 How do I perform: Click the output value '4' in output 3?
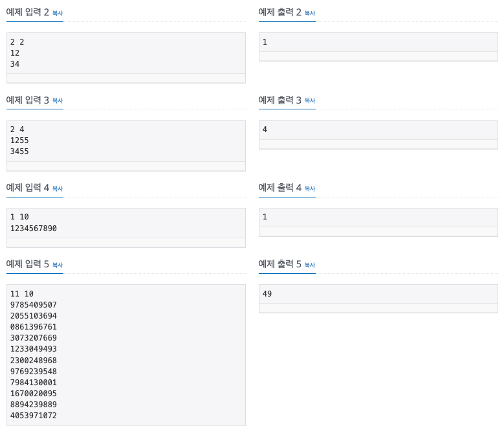coord(265,129)
